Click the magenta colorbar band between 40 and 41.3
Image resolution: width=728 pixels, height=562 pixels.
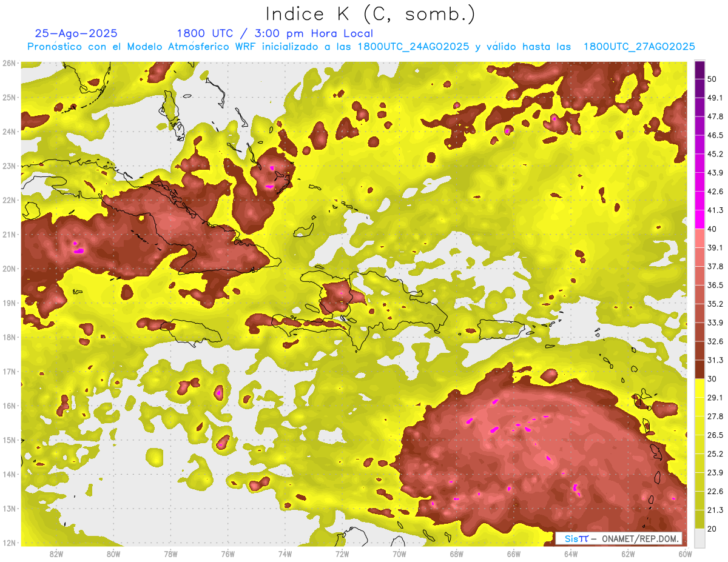point(699,219)
